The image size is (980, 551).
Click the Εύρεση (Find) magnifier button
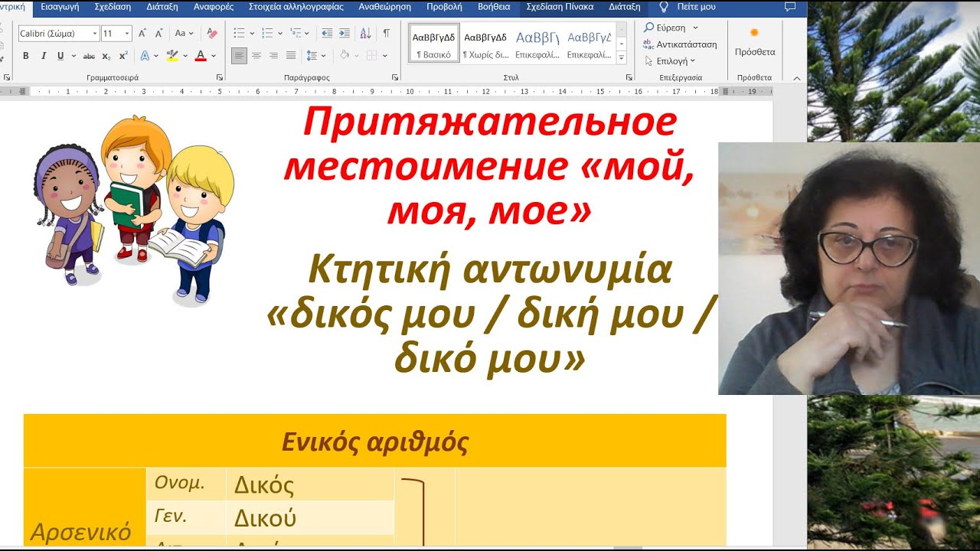665,28
